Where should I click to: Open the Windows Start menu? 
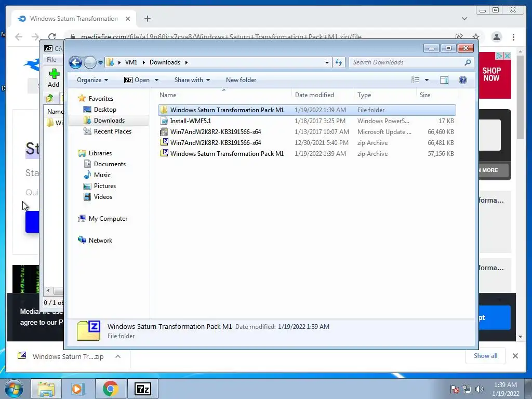click(x=14, y=389)
